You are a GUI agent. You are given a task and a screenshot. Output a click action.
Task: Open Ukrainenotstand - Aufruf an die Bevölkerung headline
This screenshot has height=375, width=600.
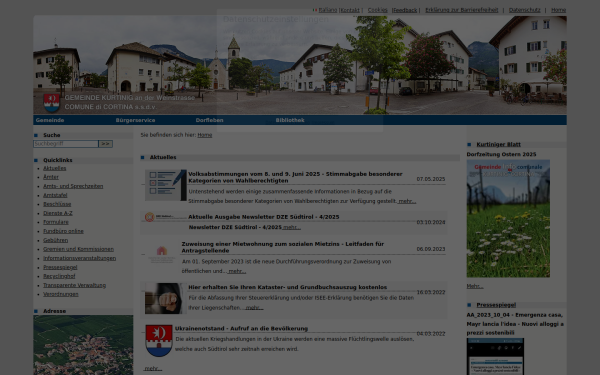tap(241, 329)
